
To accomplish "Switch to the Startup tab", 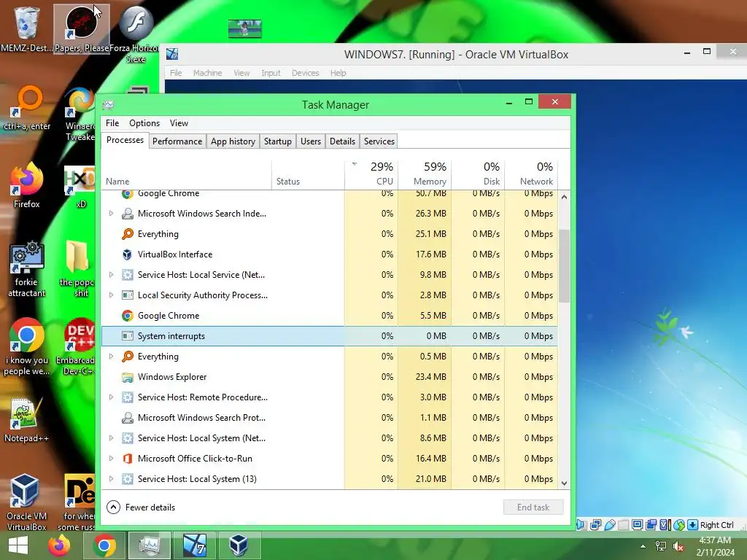I will click(278, 141).
